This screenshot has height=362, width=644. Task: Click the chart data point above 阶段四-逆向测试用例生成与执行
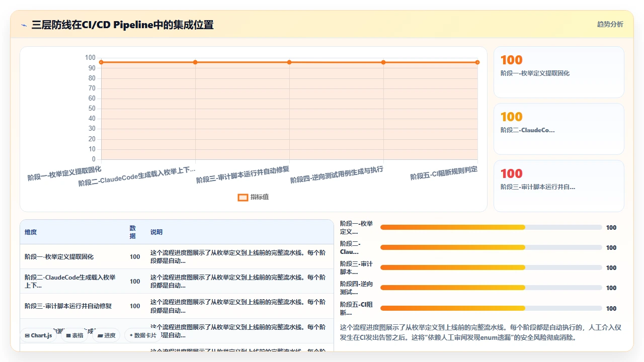(x=383, y=62)
